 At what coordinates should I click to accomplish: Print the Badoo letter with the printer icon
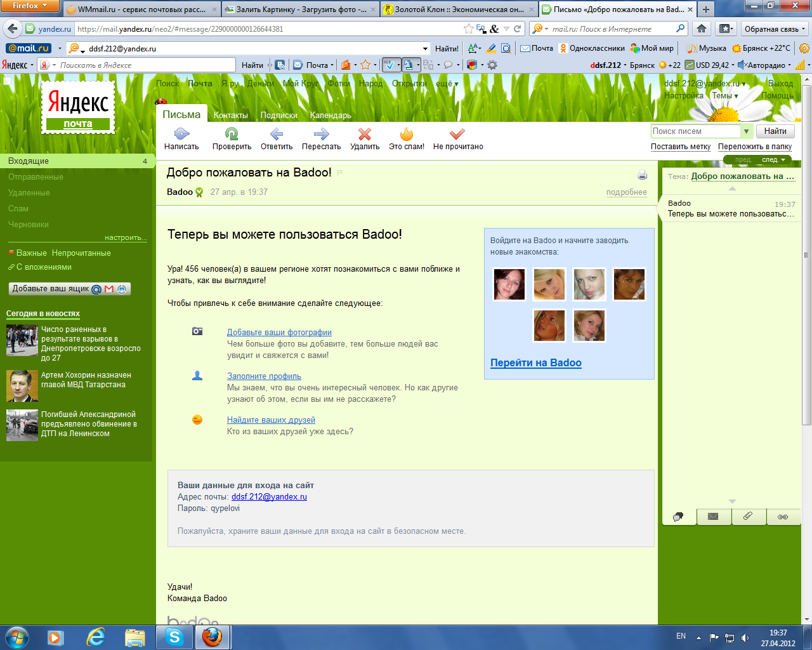coord(642,175)
